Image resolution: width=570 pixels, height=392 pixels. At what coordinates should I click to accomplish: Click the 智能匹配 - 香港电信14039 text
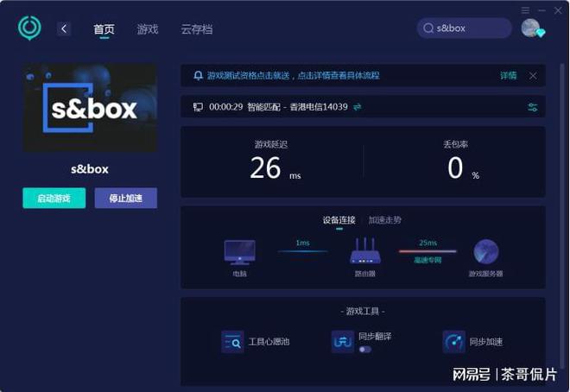click(297, 107)
